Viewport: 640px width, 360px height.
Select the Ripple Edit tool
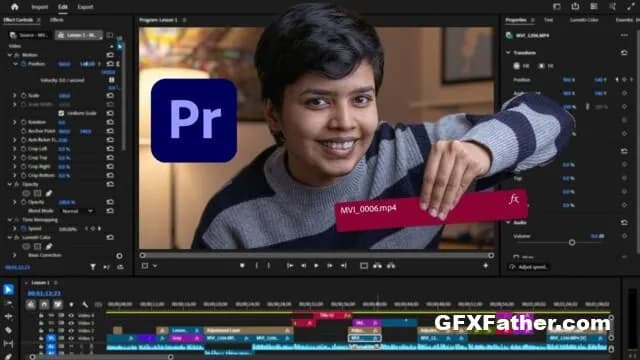8,316
